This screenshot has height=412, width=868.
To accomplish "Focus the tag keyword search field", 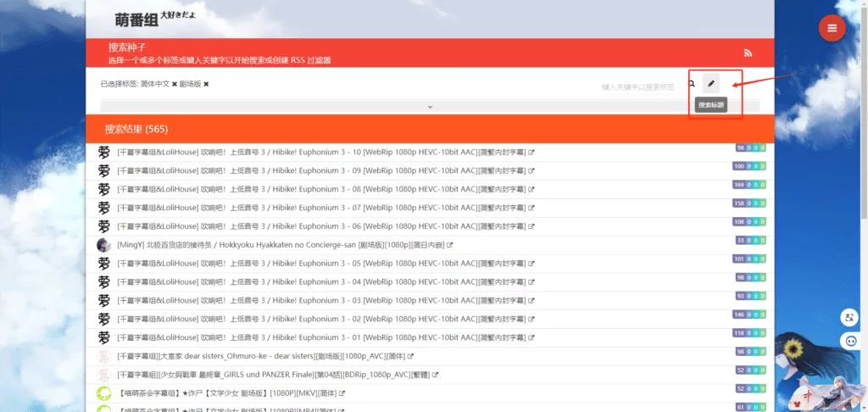I will [637, 86].
